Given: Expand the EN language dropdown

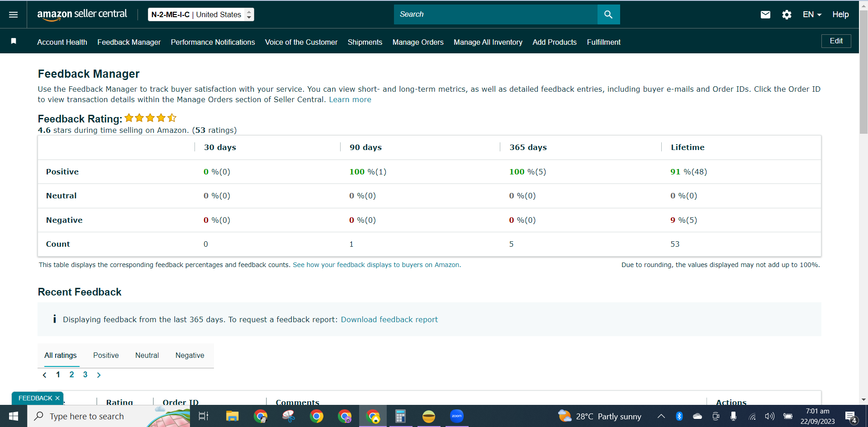Looking at the screenshot, I should (812, 14).
